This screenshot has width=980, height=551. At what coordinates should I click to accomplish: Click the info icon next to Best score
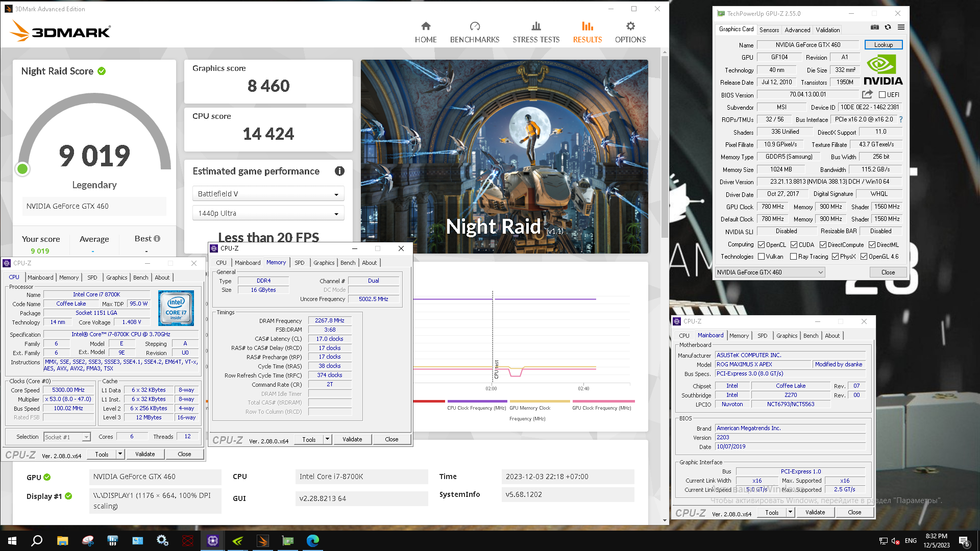(157, 238)
